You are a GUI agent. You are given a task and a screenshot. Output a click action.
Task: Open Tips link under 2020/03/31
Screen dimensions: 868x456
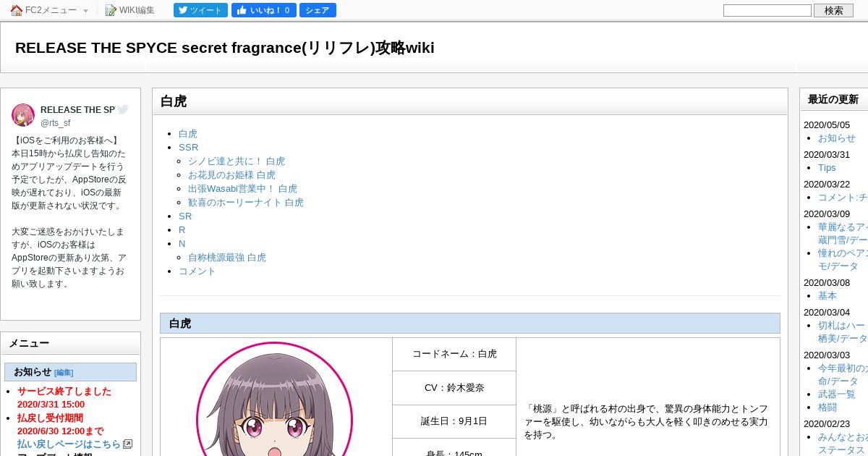point(827,168)
